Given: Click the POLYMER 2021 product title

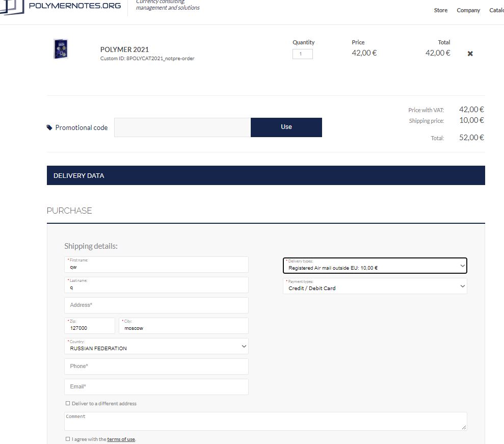Looking at the screenshot, I should (x=124, y=49).
